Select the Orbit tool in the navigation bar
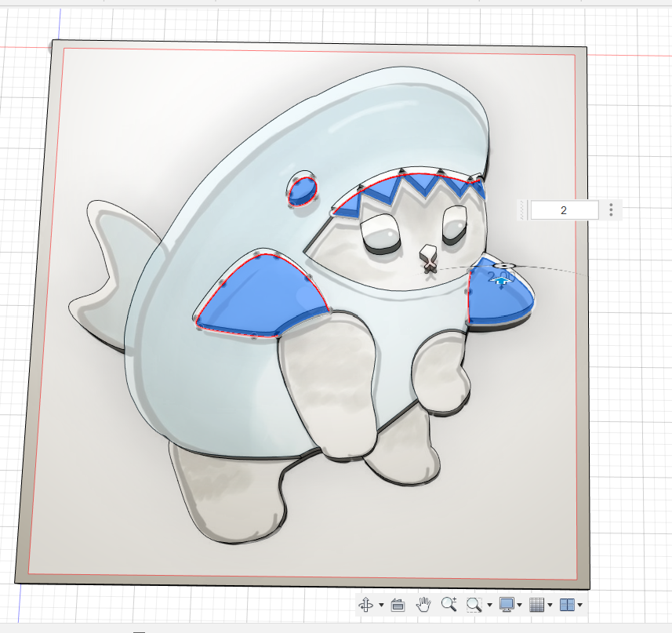The image size is (672, 633). click(367, 606)
